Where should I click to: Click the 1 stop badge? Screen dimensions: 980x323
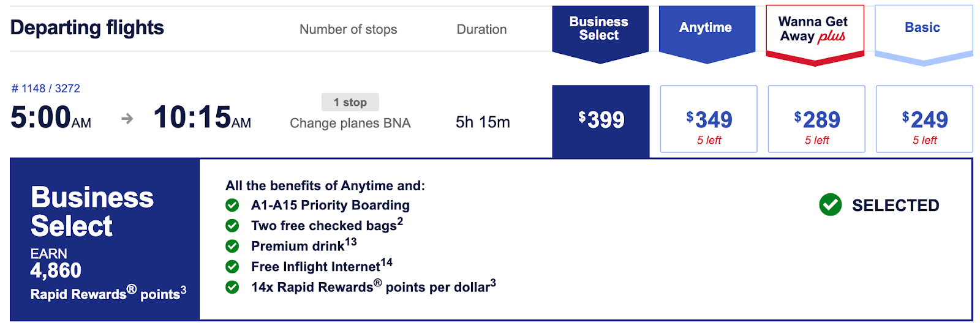(x=350, y=102)
